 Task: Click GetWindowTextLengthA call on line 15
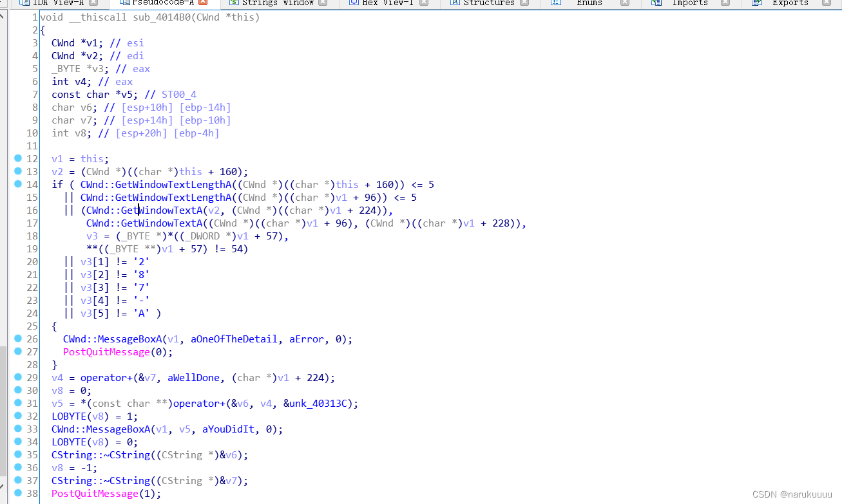(x=156, y=198)
